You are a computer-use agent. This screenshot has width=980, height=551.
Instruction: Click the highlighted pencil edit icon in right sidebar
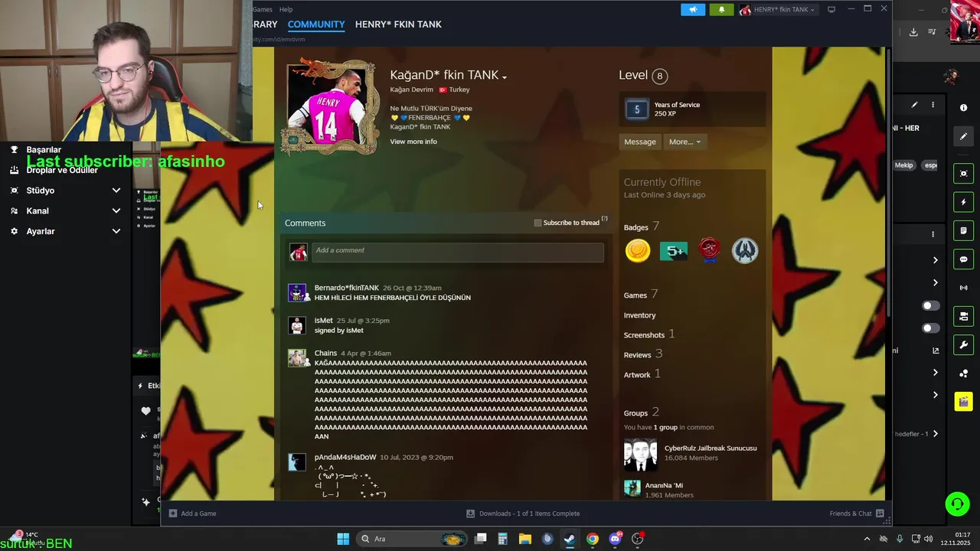click(963, 136)
